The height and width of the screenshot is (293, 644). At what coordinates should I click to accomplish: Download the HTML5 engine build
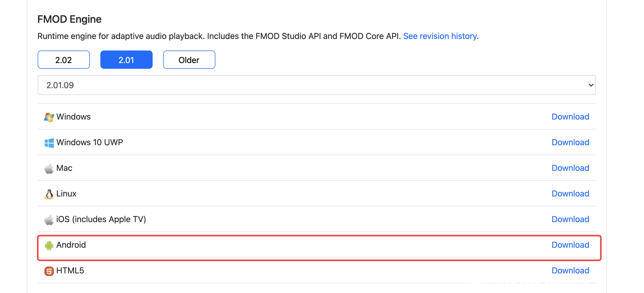coord(570,271)
